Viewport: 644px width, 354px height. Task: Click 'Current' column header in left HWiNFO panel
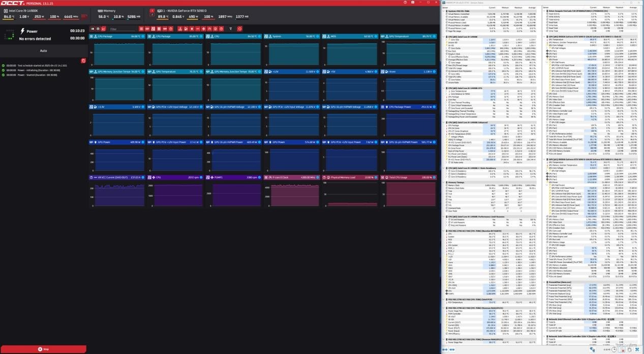(x=492, y=8)
